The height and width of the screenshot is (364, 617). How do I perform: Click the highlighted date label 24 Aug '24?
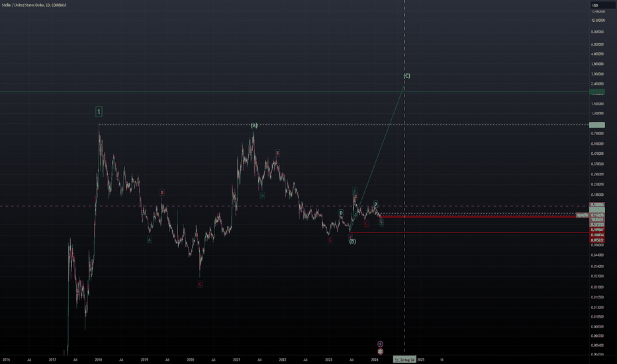[x=404, y=359]
